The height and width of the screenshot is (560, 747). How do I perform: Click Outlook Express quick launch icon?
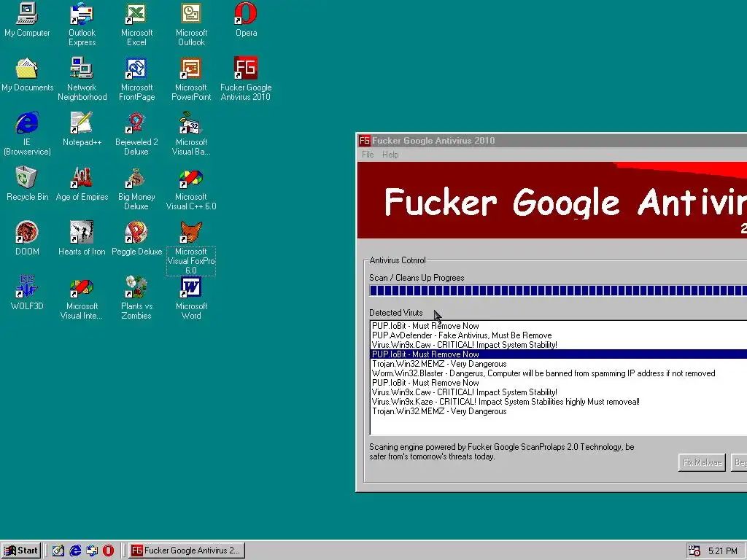click(x=92, y=551)
